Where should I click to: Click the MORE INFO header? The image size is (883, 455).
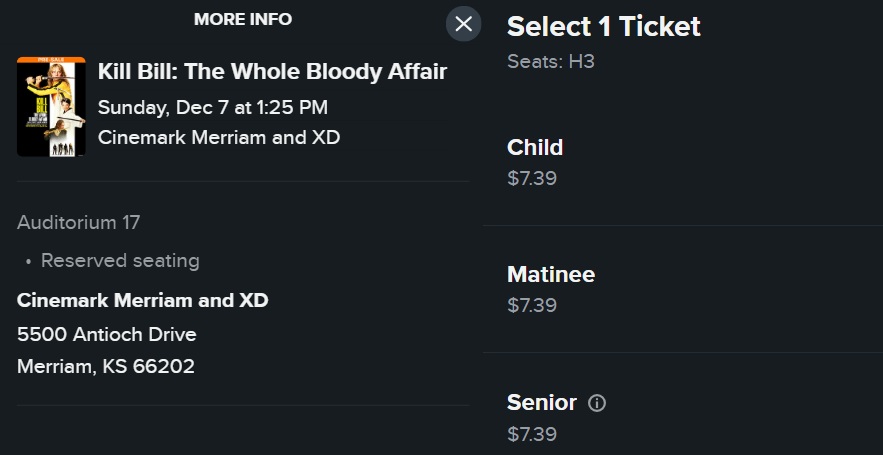pos(243,20)
